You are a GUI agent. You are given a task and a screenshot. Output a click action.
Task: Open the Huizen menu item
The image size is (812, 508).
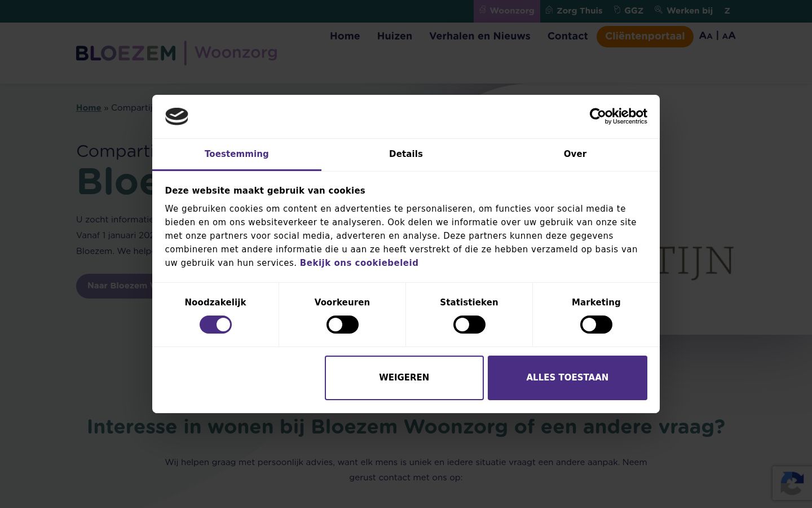pyautogui.click(x=395, y=36)
